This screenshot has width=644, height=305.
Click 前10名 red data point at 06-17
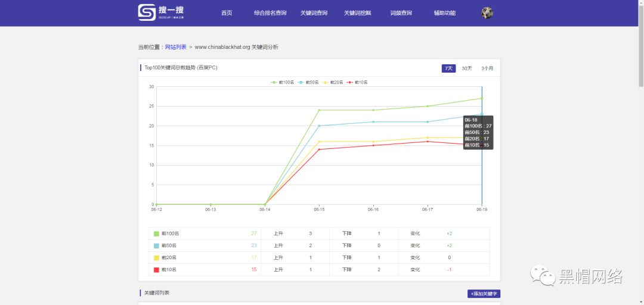[428, 142]
